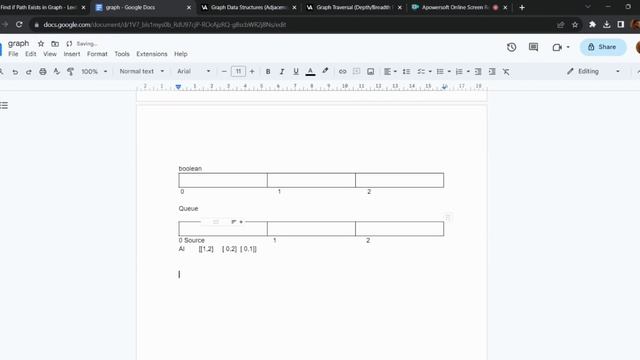Print the document using printer icon

click(43, 71)
